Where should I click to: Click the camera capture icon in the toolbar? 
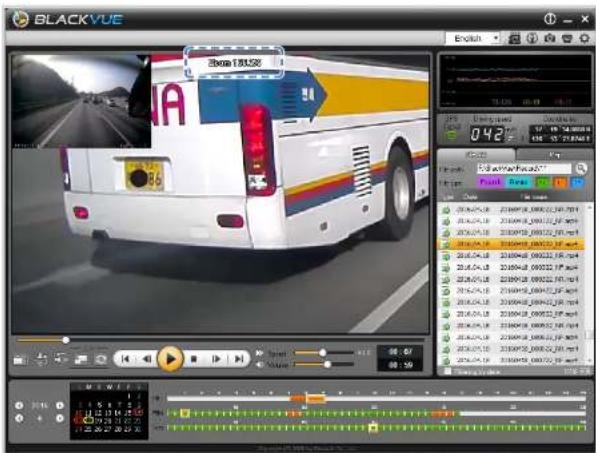pyautogui.click(x=550, y=38)
